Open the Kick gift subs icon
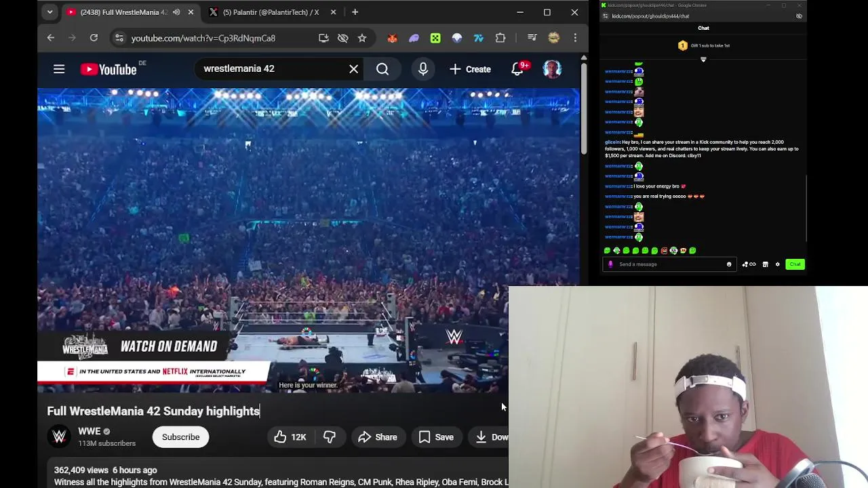 point(749,264)
